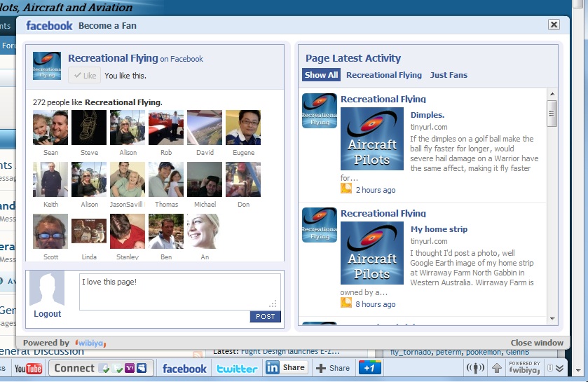Click the activity feed scrollbar up arrow

pyautogui.click(x=552, y=94)
